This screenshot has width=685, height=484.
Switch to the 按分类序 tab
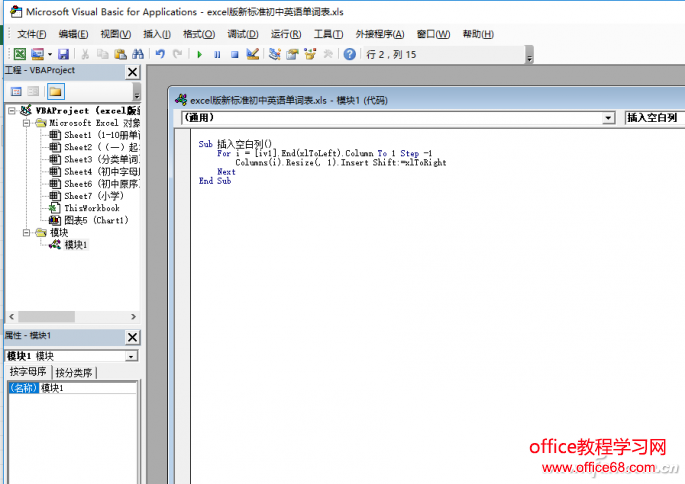coord(74,373)
